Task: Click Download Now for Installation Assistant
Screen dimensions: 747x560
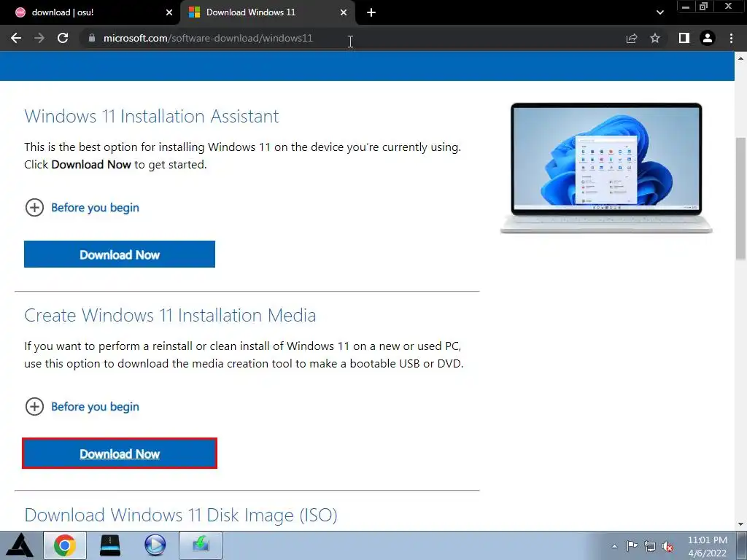Action: 120,254
